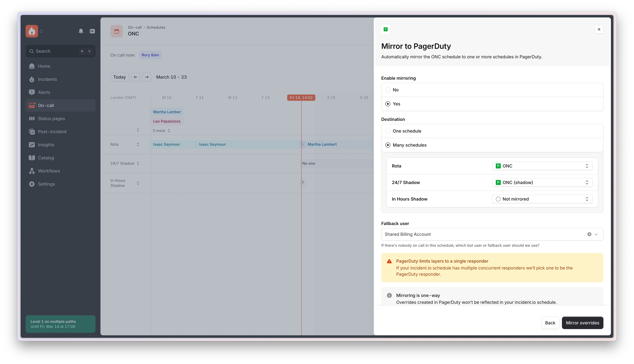The width and height of the screenshot is (634, 364).
Task: Open Incidents in the sidebar
Action: (x=47, y=79)
